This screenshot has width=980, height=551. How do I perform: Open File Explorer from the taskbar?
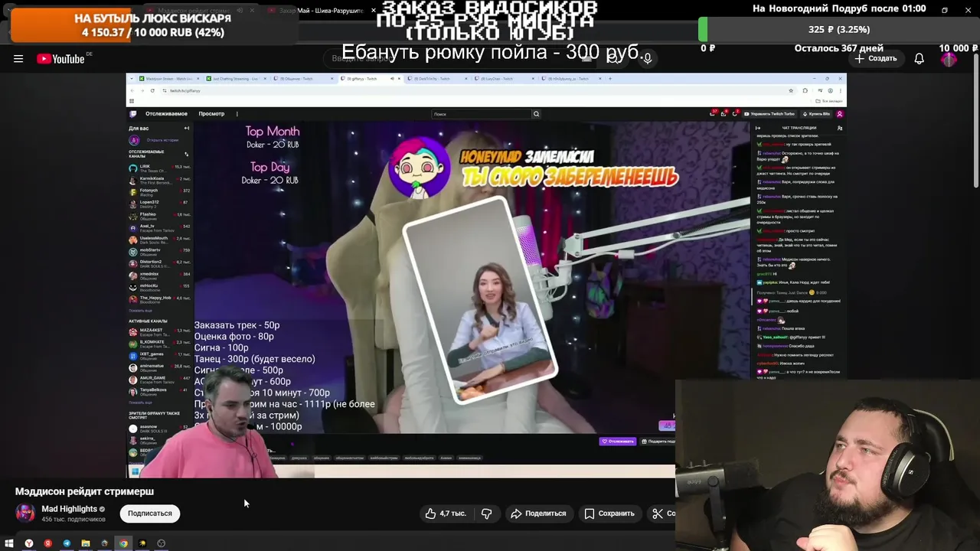[86, 543]
